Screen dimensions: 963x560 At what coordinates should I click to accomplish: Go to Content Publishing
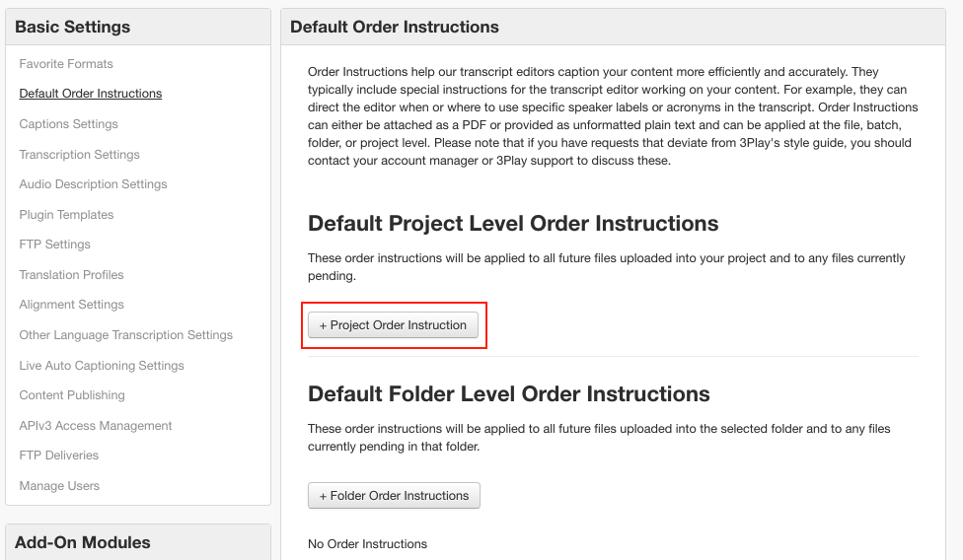pos(72,395)
